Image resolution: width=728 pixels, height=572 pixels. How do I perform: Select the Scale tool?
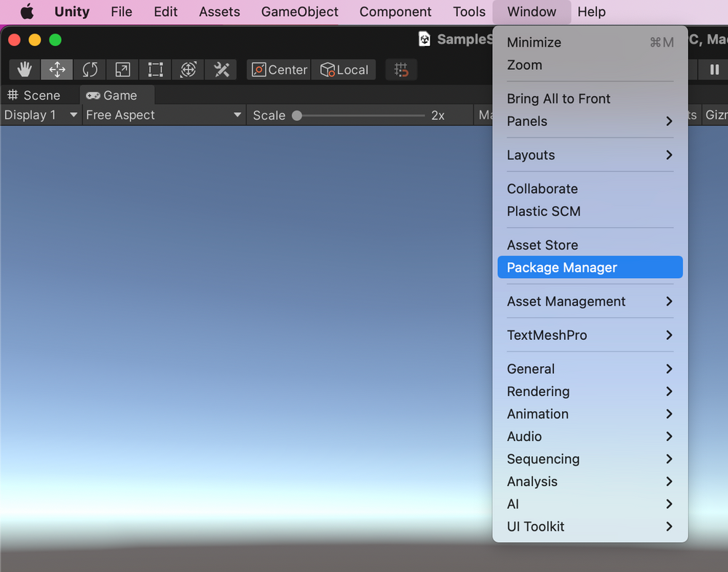point(122,69)
